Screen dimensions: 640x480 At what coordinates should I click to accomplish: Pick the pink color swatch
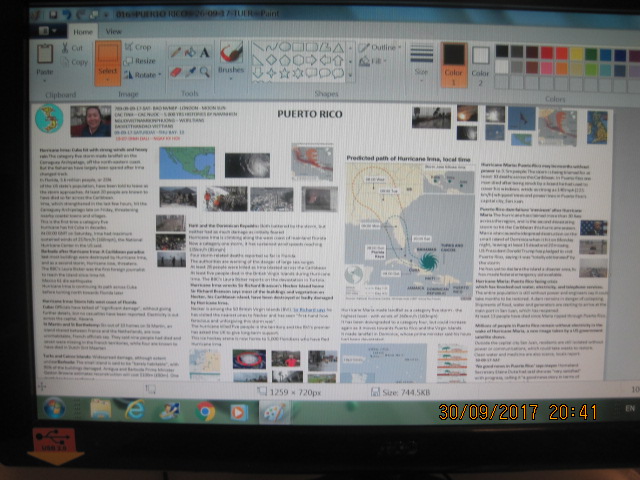click(547, 67)
